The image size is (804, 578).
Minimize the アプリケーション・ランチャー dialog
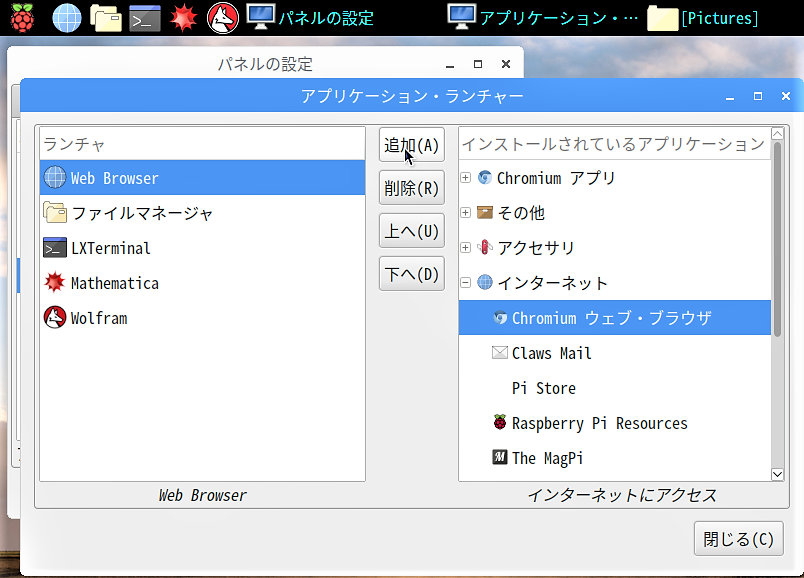click(x=730, y=96)
